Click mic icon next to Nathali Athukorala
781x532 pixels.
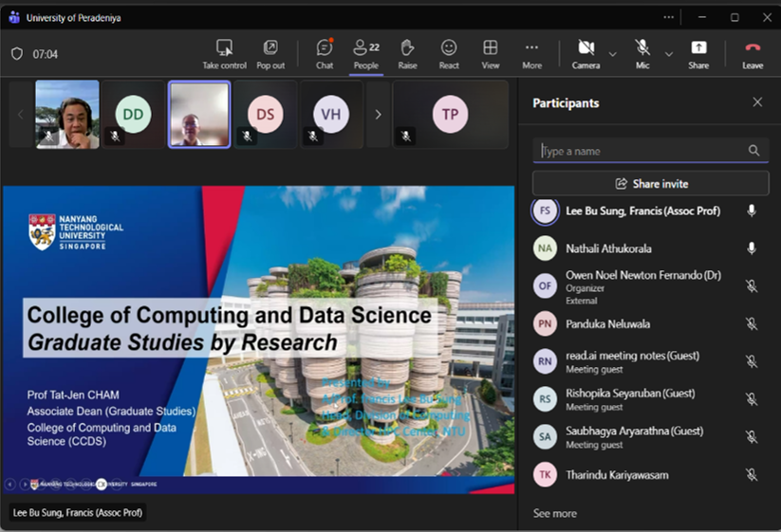[x=752, y=248]
